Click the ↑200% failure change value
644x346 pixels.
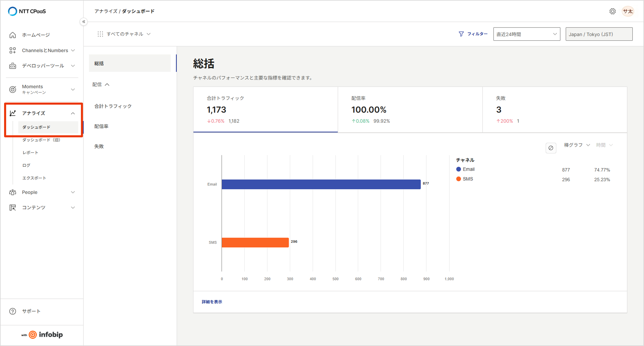tap(504, 121)
